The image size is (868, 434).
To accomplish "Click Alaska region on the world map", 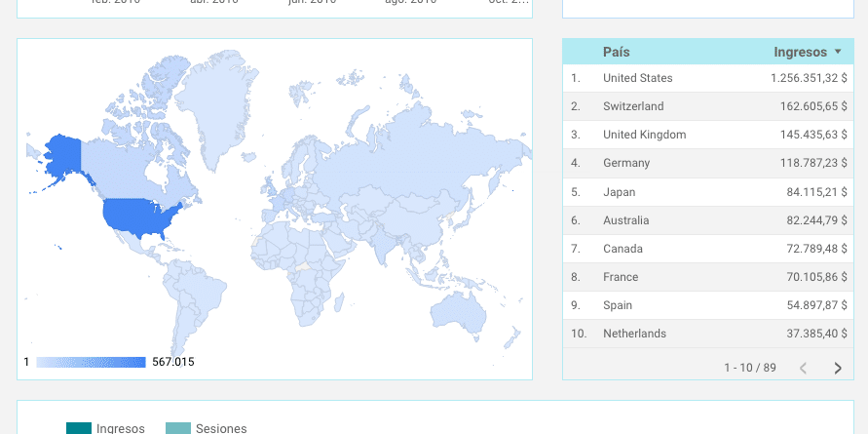I will coord(62,156).
